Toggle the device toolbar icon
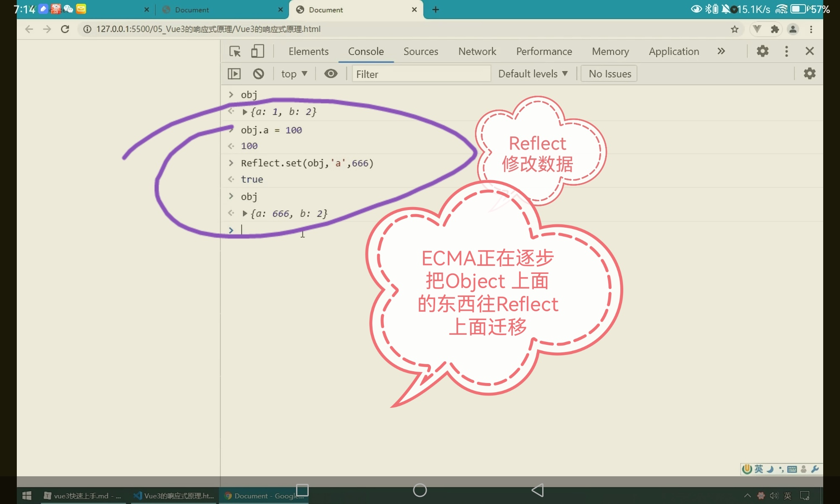 pos(257,51)
